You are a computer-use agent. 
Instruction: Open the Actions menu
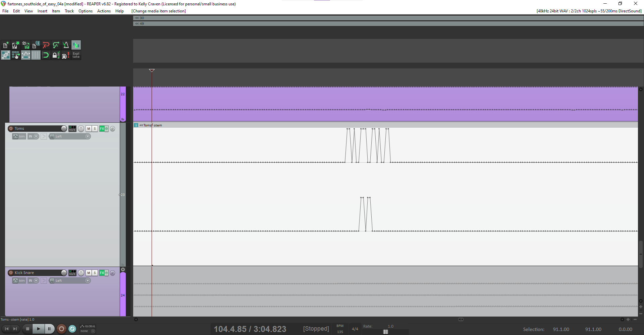104,11
